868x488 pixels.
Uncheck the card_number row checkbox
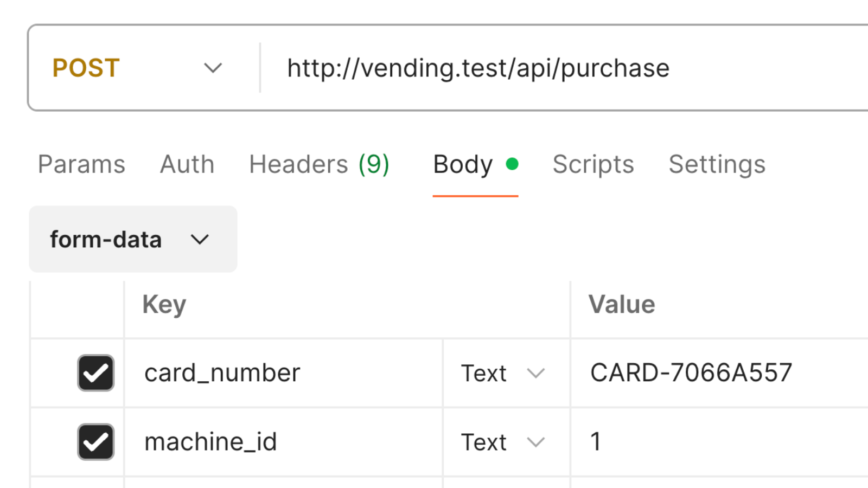96,373
